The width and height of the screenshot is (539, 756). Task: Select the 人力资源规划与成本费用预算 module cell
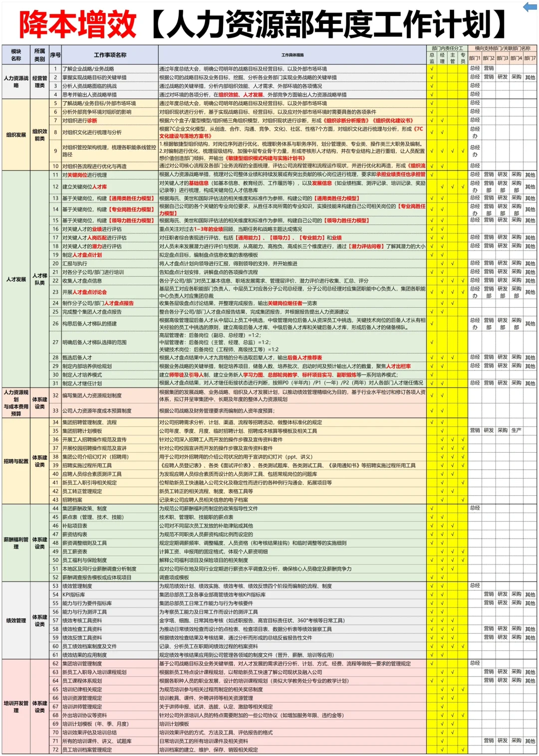16,403
